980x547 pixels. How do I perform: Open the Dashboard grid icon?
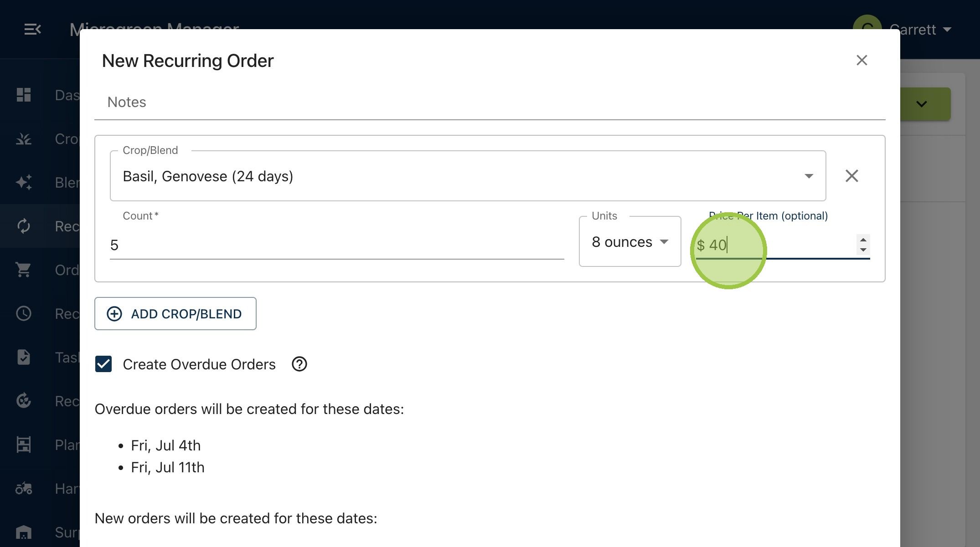pos(24,95)
